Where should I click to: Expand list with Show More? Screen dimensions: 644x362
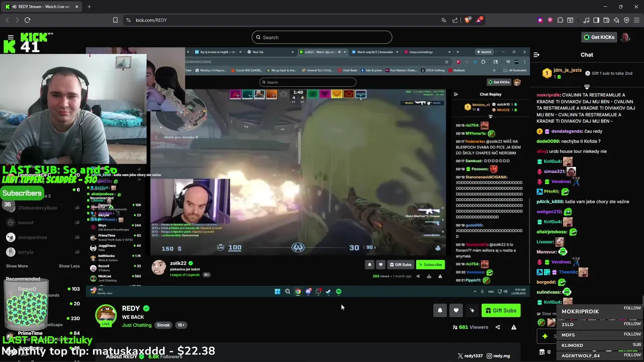pyautogui.click(x=17, y=266)
